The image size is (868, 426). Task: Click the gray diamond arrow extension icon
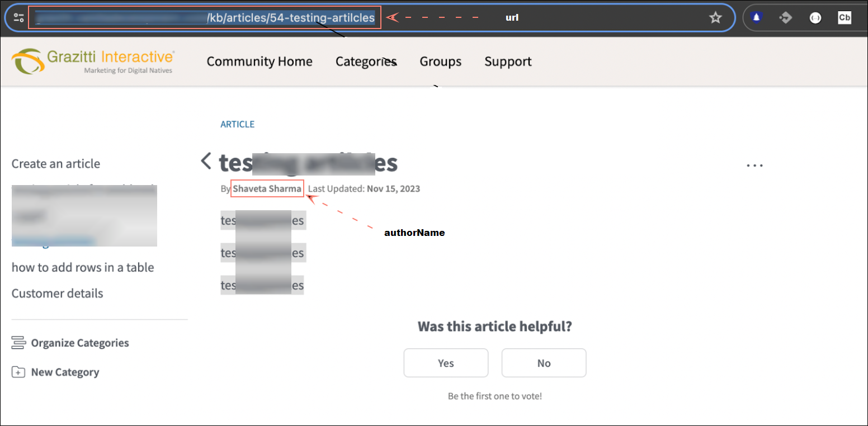[786, 18]
